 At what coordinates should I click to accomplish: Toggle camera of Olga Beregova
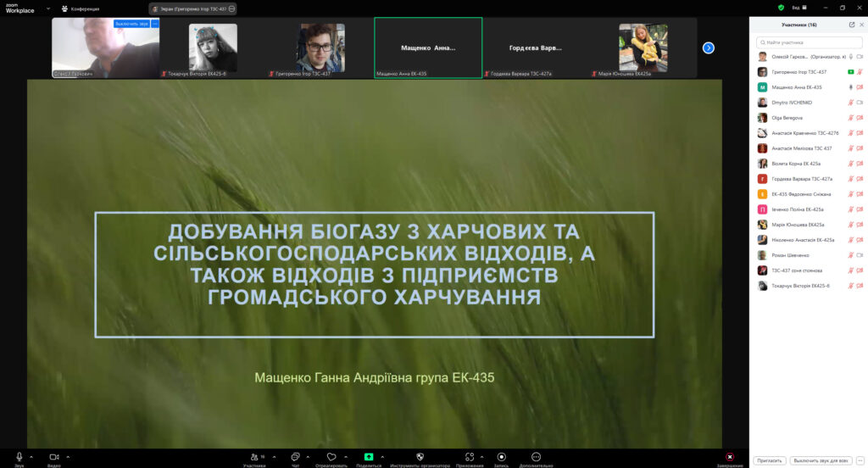(x=860, y=118)
